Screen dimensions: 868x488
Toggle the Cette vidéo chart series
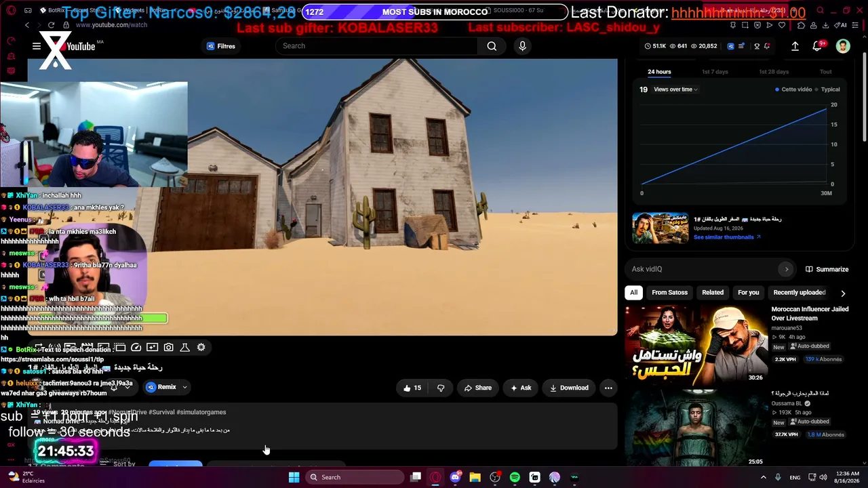coord(793,89)
